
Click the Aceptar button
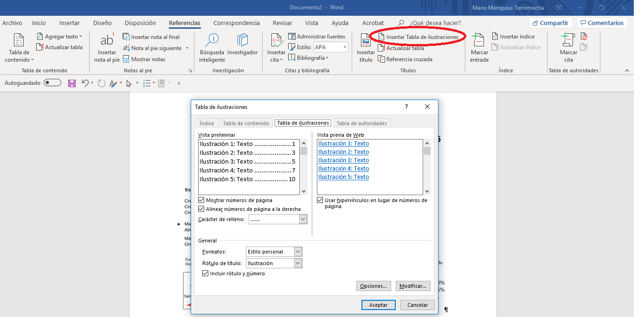(x=378, y=305)
